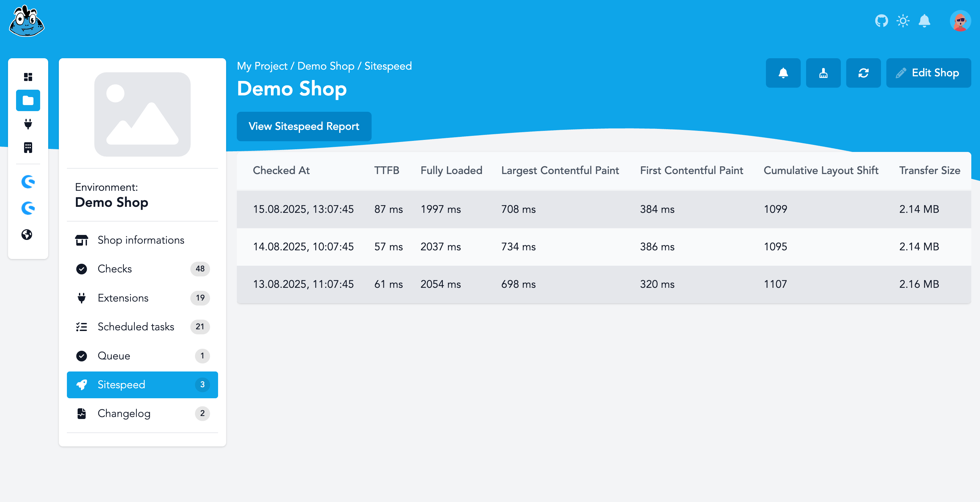Screen dimensions: 980x502
Task: Open the plug extensions icon in left sidebar
Action: 28,124
